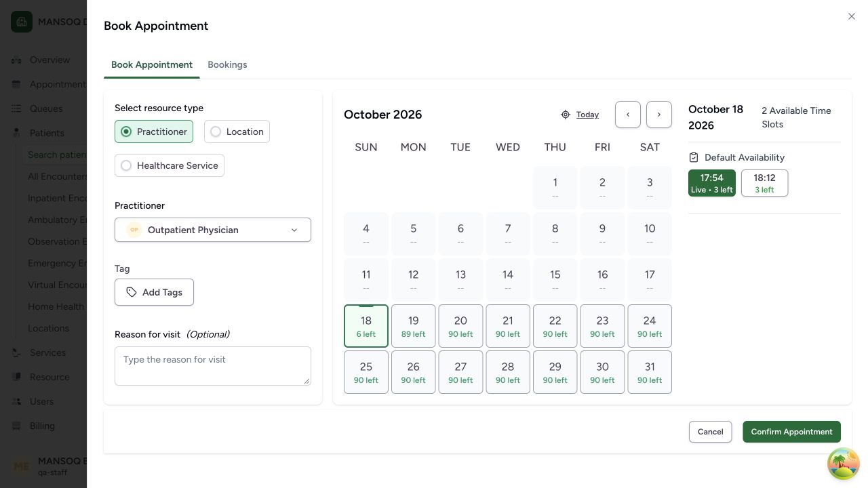Click the clipboard icon next to Default Availability
Image resolution: width=868 pixels, height=488 pixels.
pyautogui.click(x=694, y=157)
